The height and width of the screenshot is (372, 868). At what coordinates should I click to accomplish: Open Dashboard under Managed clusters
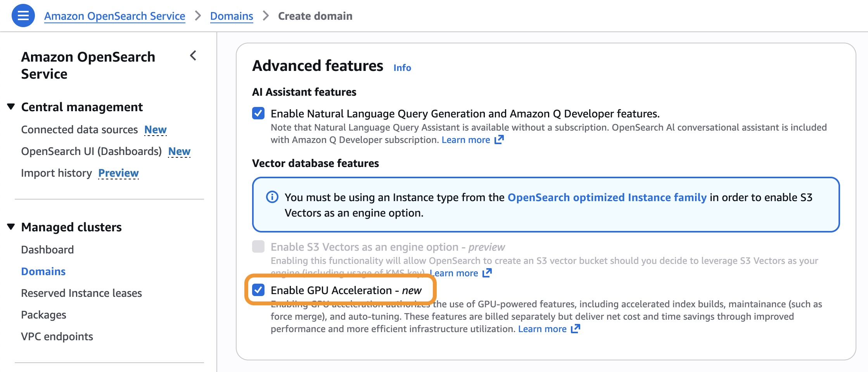point(48,249)
